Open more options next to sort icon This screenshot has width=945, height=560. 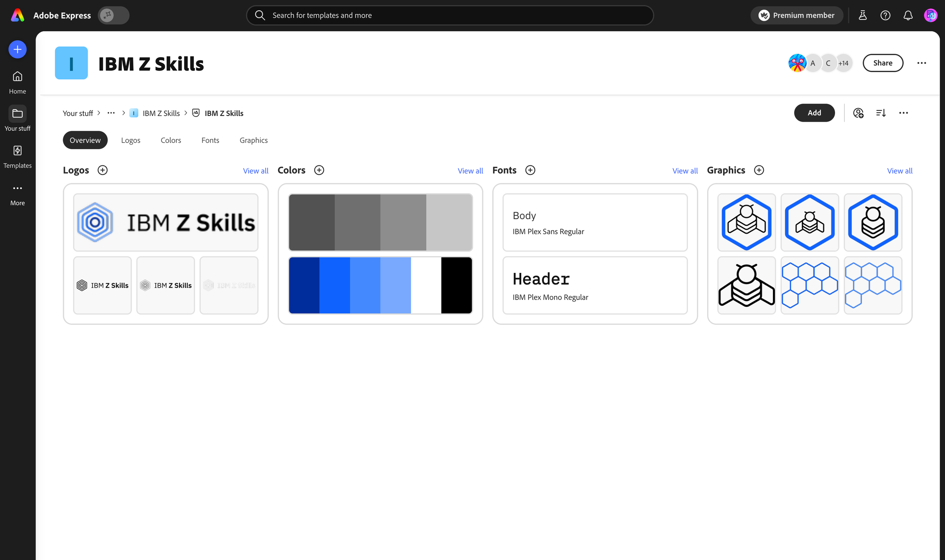tap(903, 113)
